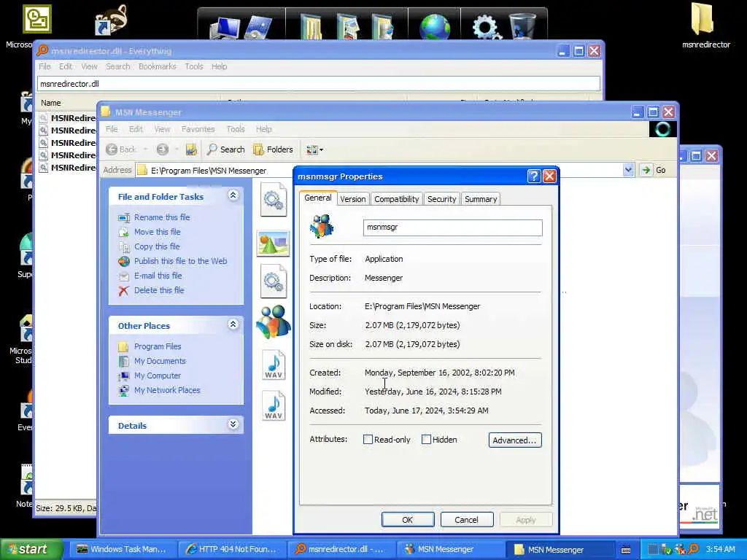The width and height of the screenshot is (747, 560).
Task: Open the msnredirector desktop folder
Action: 705,26
